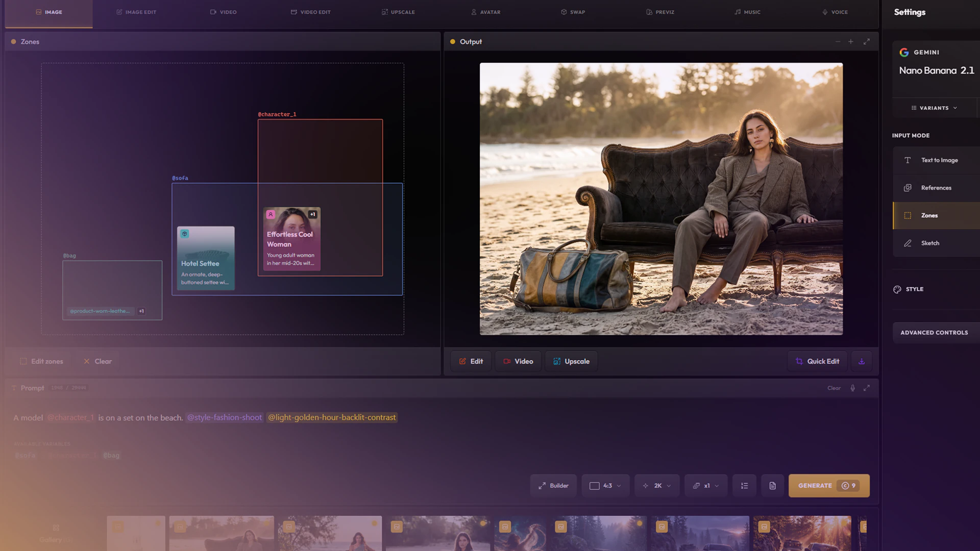Click the @style-fashion-shoot tag in the prompt
Viewport: 980px width, 551px height.
tap(225, 417)
